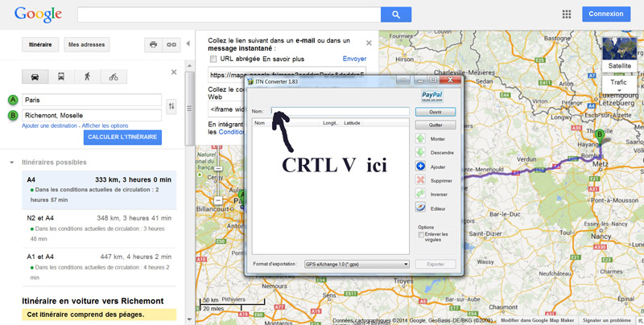This screenshot has width=644, height=325.
Task: Click Ouvrir in ITN Converter
Action: coord(436,112)
